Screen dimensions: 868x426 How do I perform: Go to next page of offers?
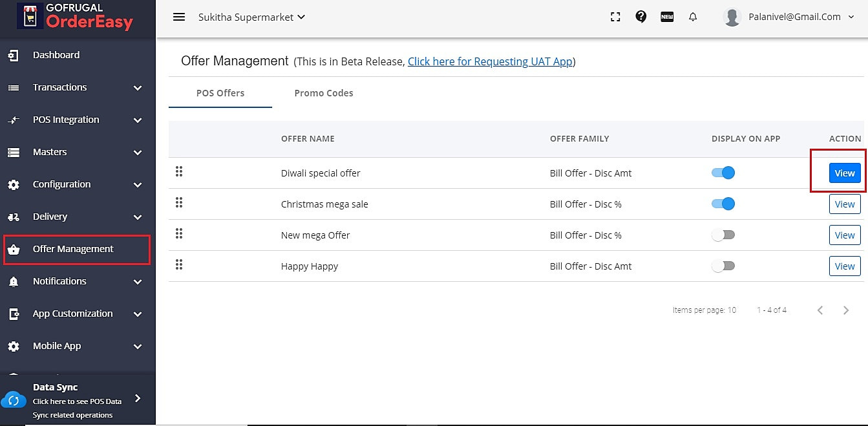(x=846, y=310)
